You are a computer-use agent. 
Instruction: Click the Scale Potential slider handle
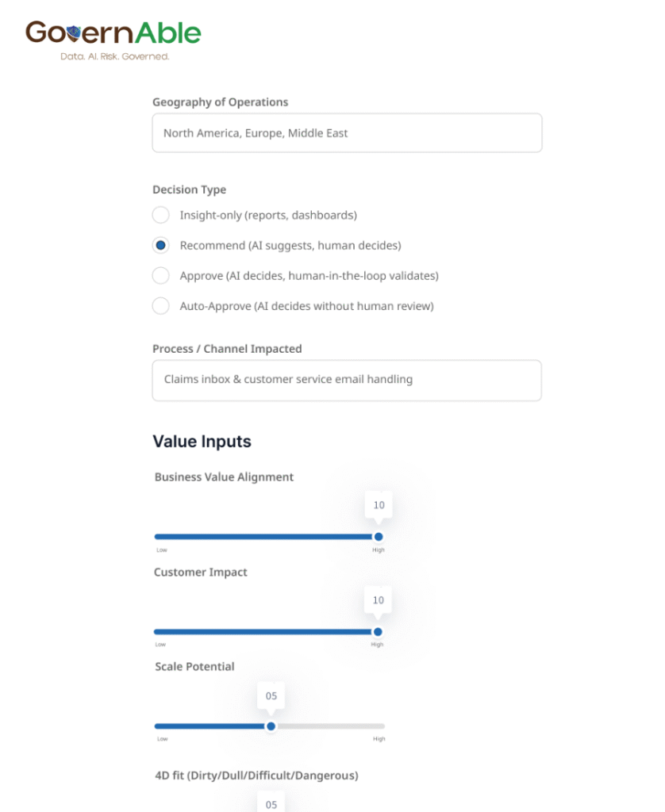click(271, 726)
